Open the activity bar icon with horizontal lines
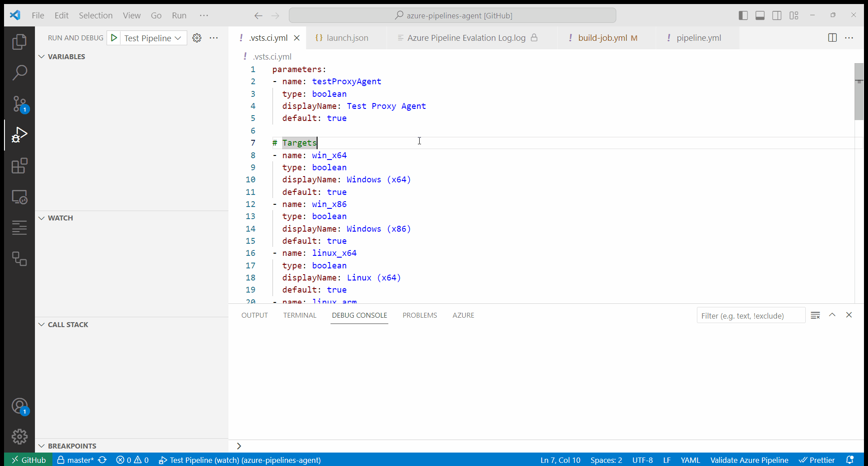Screen dimensions: 868x466 click(x=19, y=228)
